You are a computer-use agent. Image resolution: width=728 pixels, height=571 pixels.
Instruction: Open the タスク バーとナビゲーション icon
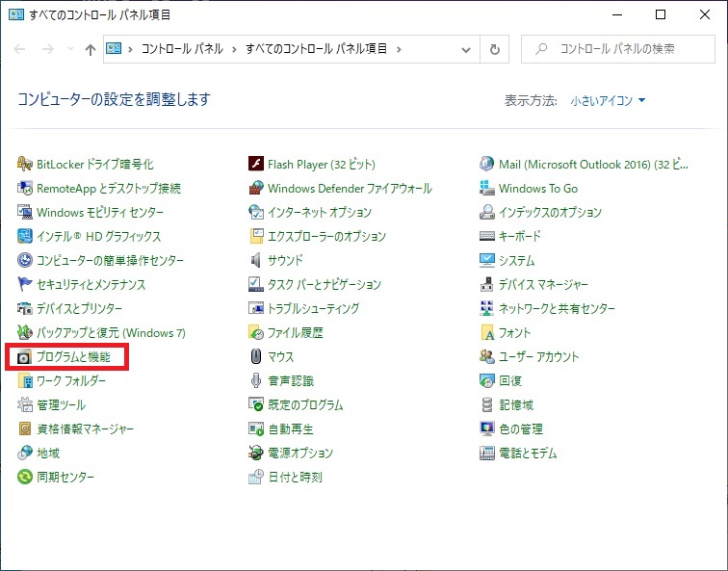[256, 284]
